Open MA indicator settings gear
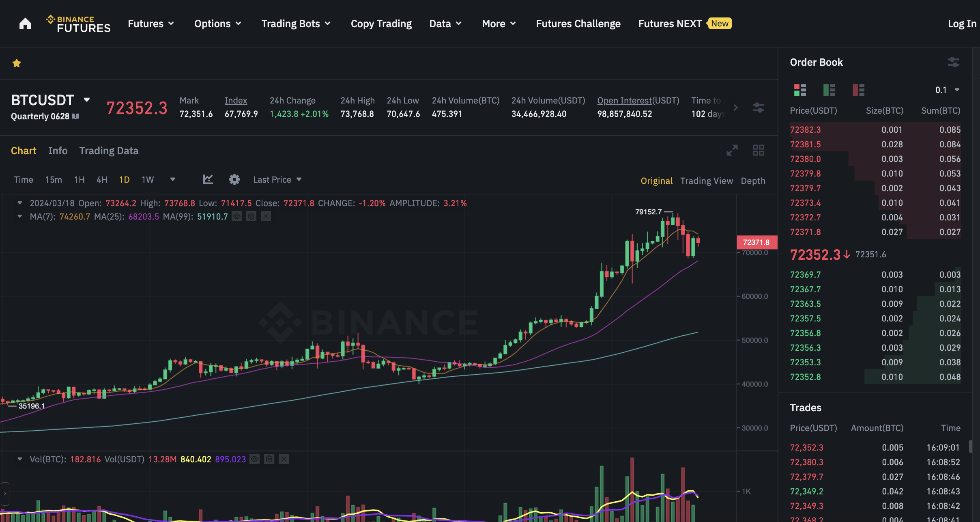Image resolution: width=980 pixels, height=522 pixels. click(x=251, y=216)
